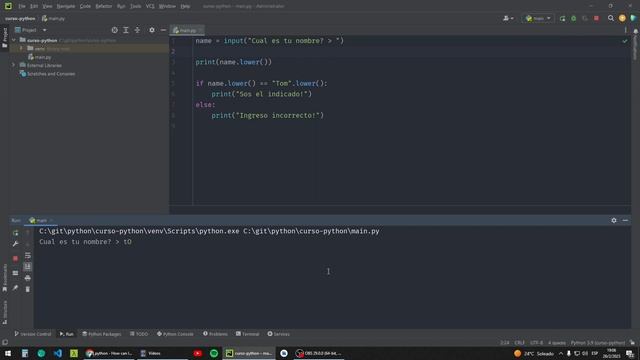
Task: Open the Window menu
Action: 167,6
